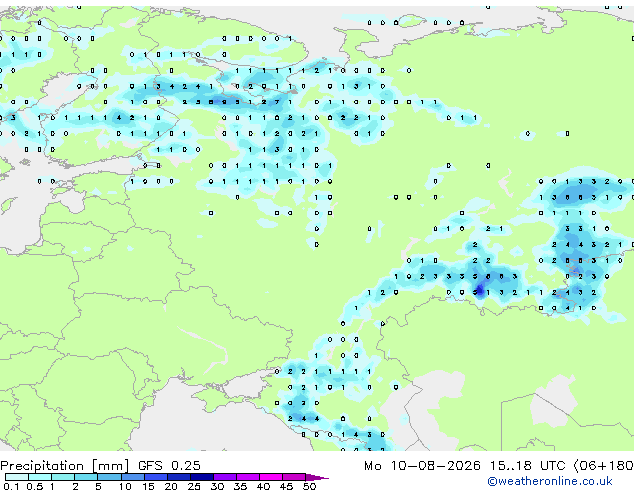Screen dimensions: 634x490
Task: Click the above-50 mm arrow at legend end
Action: [317, 477]
